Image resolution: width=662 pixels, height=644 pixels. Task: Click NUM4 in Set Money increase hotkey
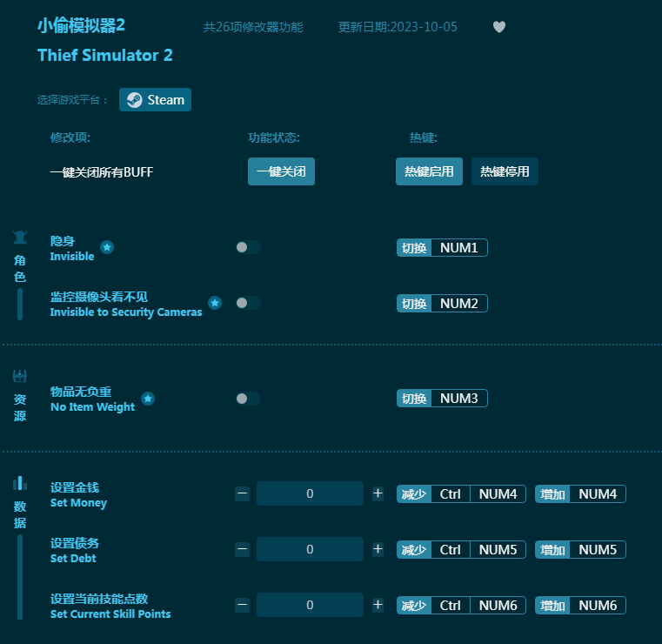coord(598,494)
